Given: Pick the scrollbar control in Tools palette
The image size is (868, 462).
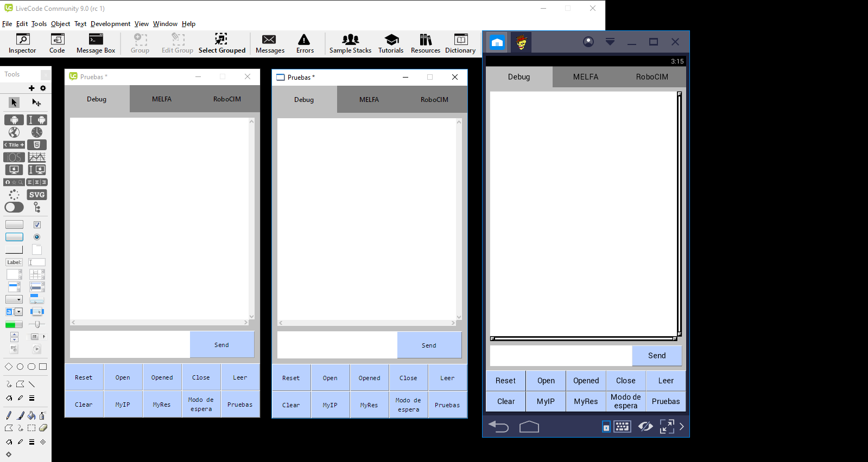Looking at the screenshot, I should coord(37,337).
